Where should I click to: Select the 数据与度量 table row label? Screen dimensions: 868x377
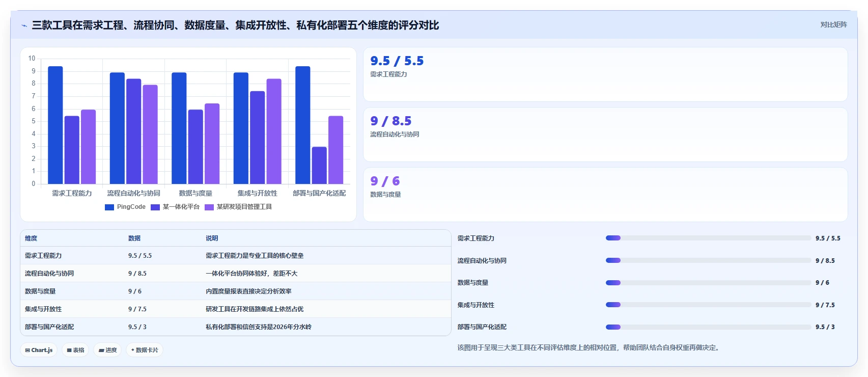pyautogui.click(x=40, y=291)
